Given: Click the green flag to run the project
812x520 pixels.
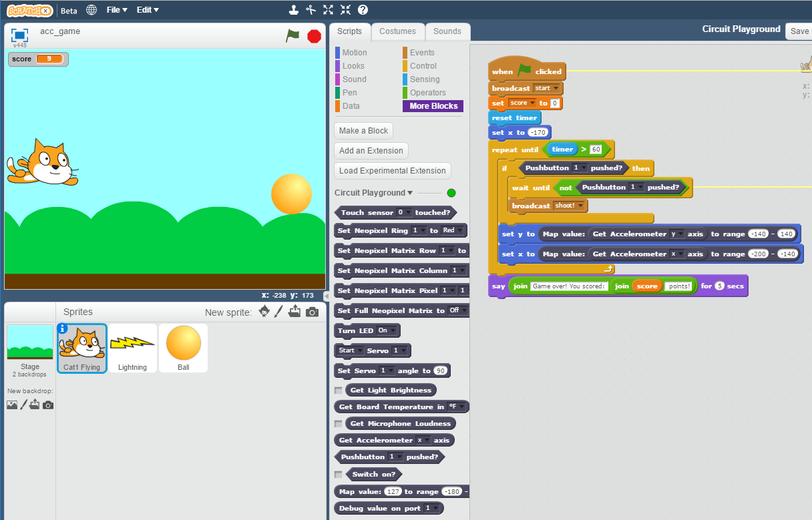Looking at the screenshot, I should [x=292, y=36].
